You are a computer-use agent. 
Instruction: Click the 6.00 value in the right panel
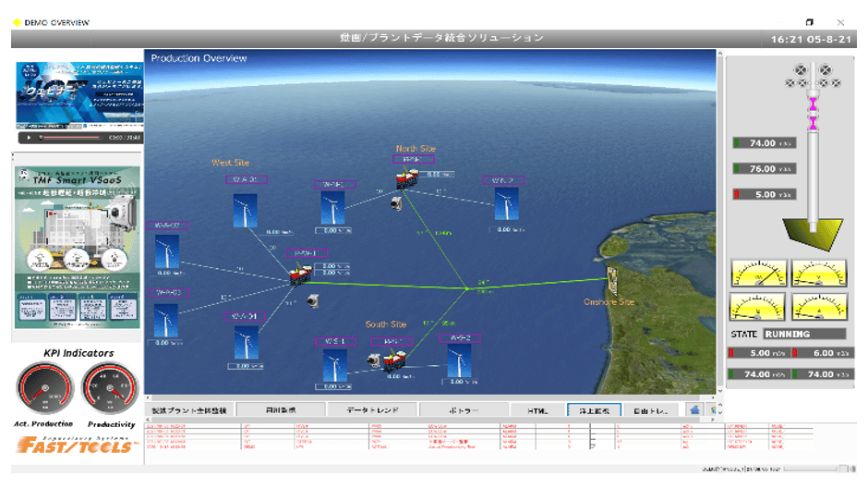point(823,353)
